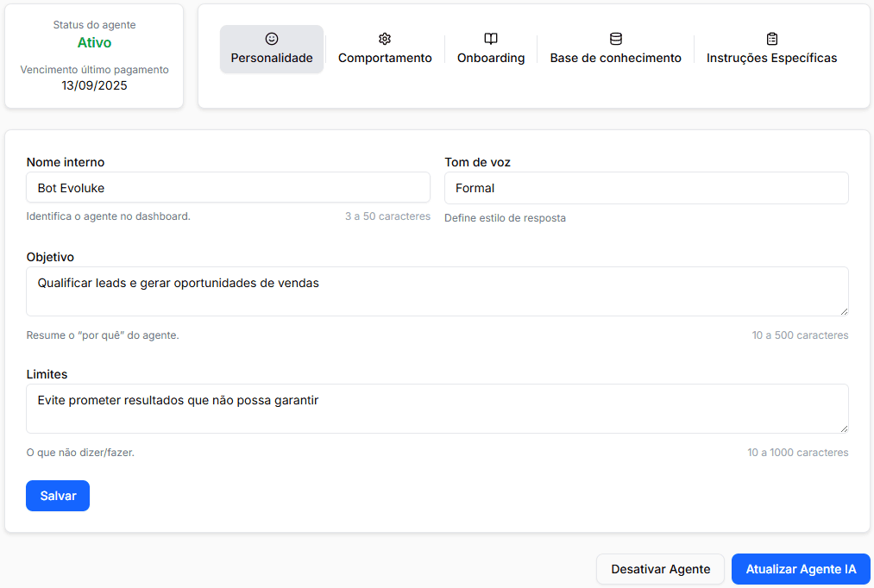Click the database icon above Base de conhecimento
Image resolution: width=874 pixels, height=588 pixels.
tap(616, 39)
